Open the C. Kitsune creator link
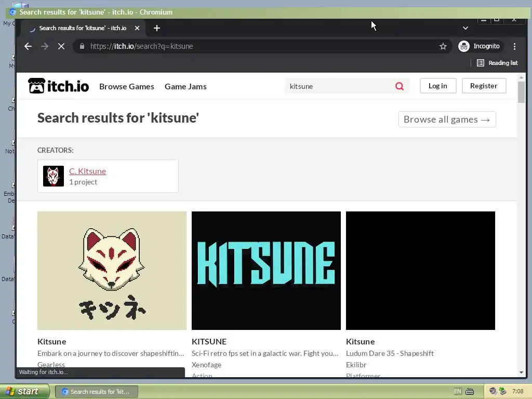 (x=87, y=171)
